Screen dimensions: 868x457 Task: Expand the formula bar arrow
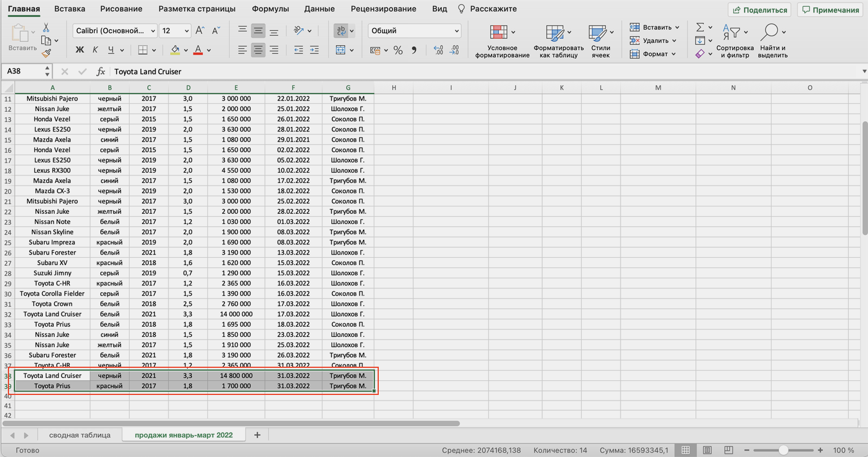[x=864, y=71]
